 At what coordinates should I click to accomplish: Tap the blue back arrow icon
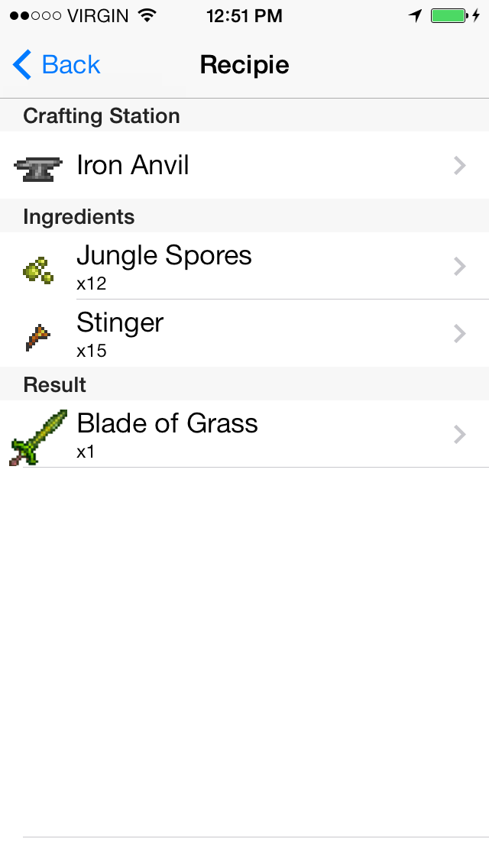point(22,65)
